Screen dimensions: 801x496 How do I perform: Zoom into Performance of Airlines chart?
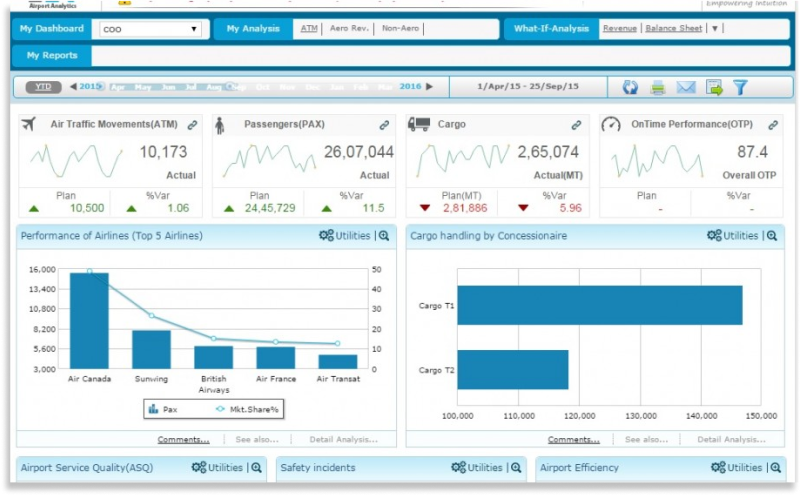(x=384, y=236)
